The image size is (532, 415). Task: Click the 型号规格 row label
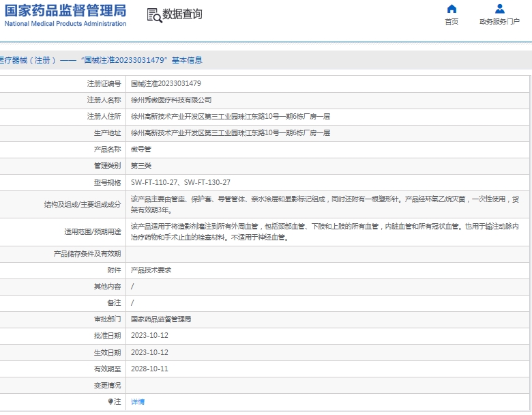point(107,183)
